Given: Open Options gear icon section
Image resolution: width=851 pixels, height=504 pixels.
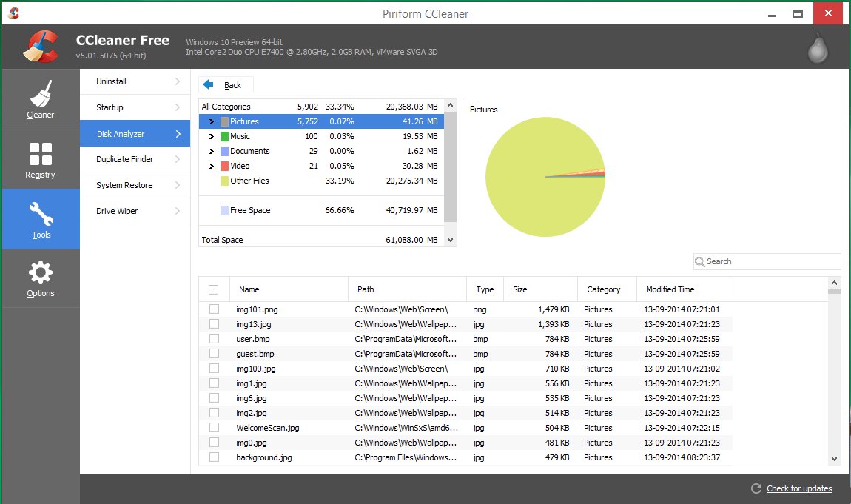Looking at the screenshot, I should (41, 273).
